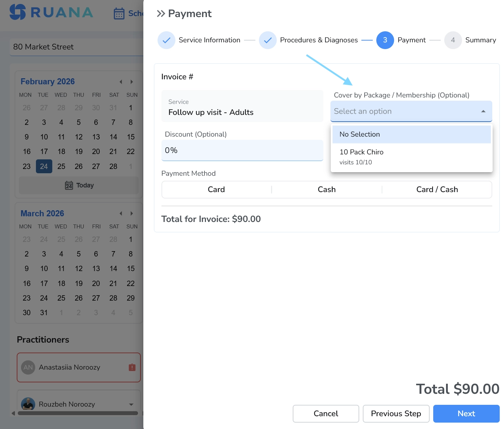This screenshot has height=429, width=504.
Task: Open the Schedule calendar icon
Action: (119, 14)
